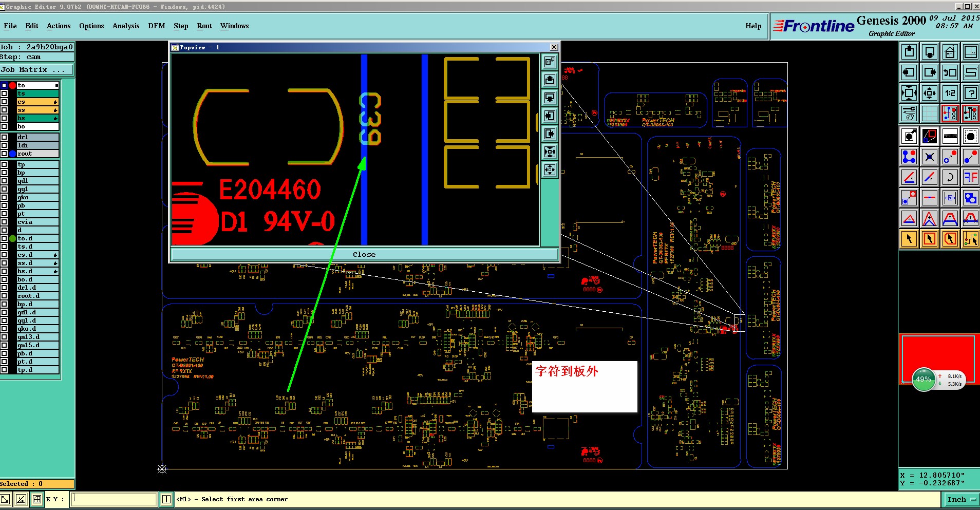Click the home view icon

950,52
